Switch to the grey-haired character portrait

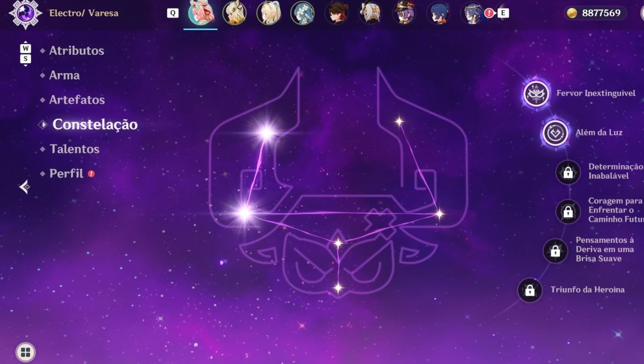pos(370,13)
